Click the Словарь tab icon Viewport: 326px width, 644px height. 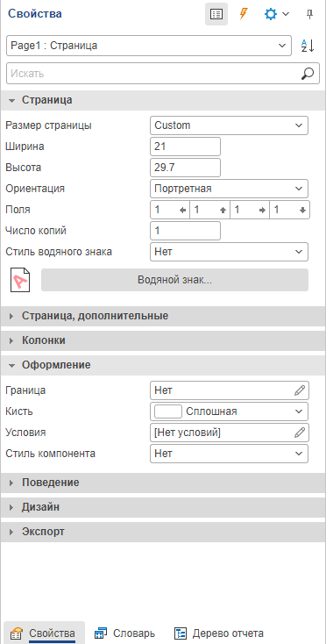(x=101, y=633)
